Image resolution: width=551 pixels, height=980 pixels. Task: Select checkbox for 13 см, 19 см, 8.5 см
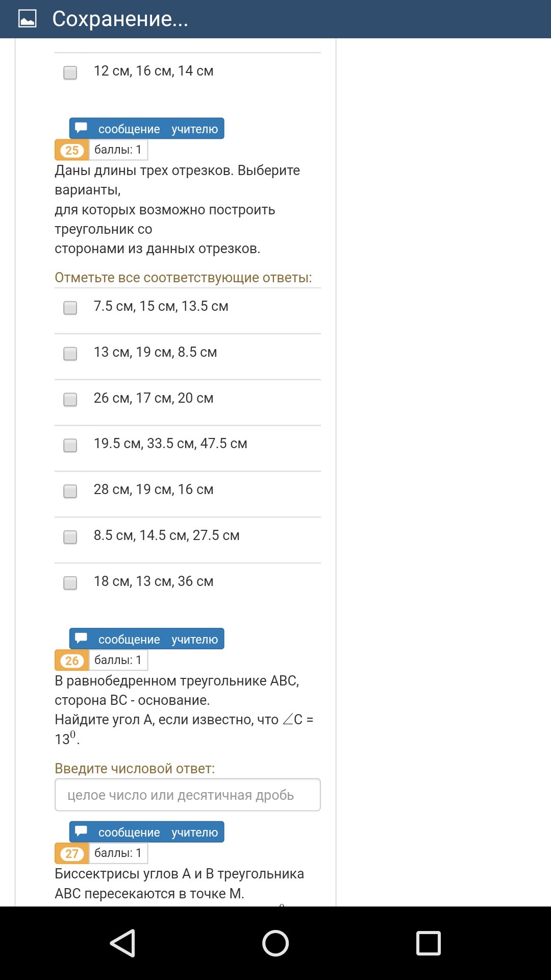click(70, 354)
